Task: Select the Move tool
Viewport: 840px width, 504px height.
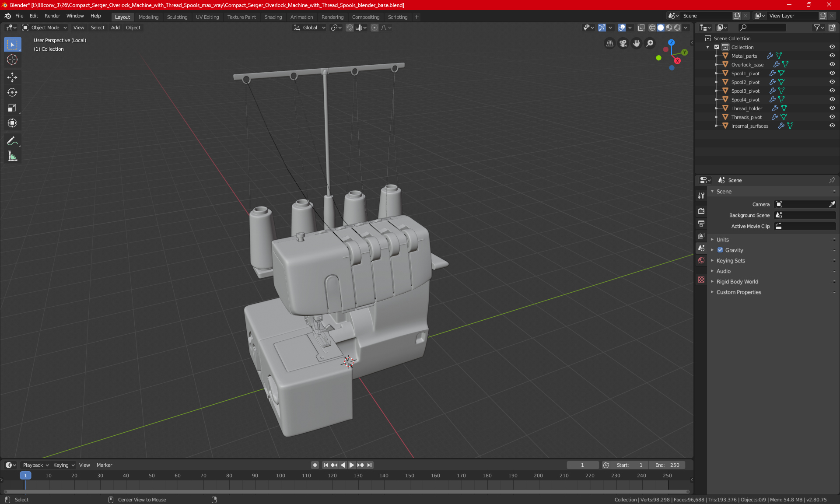Action: tap(12, 77)
